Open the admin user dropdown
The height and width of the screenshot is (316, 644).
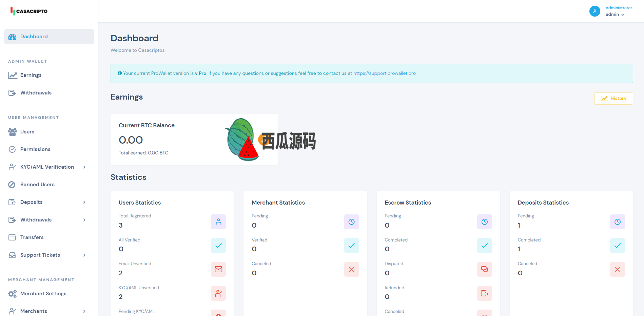point(615,15)
